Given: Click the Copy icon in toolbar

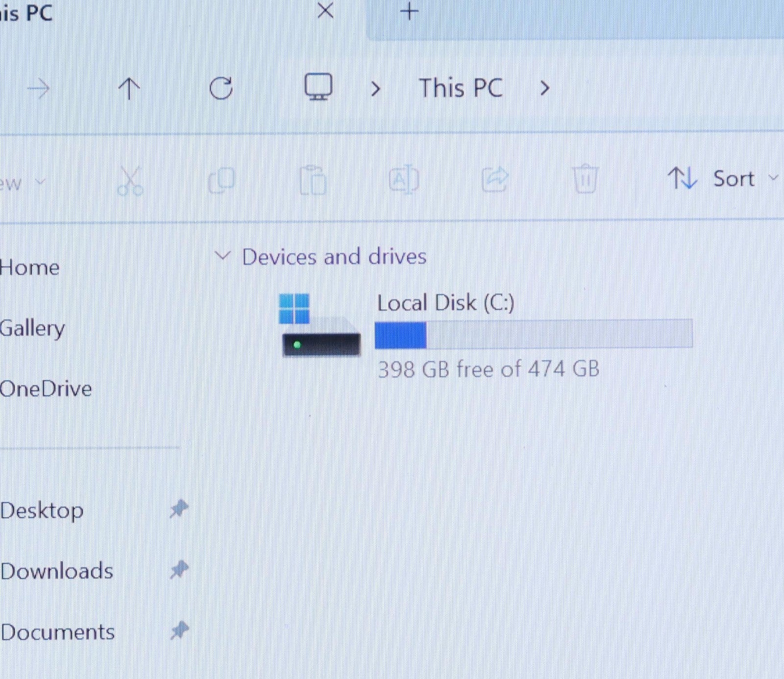Looking at the screenshot, I should pos(221,180).
